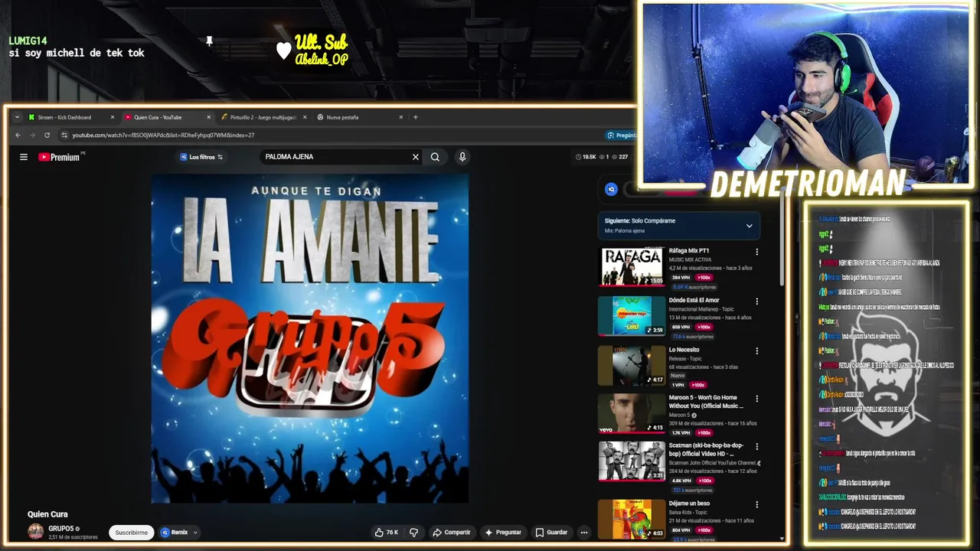
Task: Click the blue IQ extension icon in sidebar
Action: (611, 189)
